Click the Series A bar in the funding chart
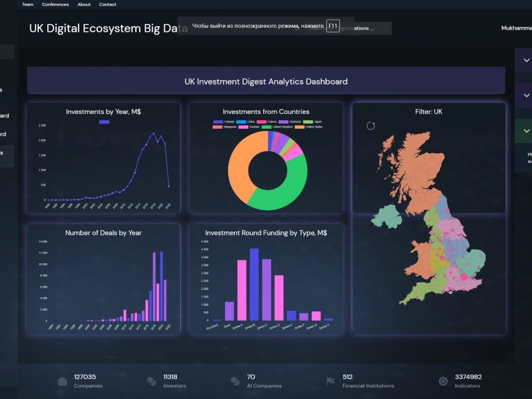This screenshot has height=399, width=532. click(x=242, y=290)
